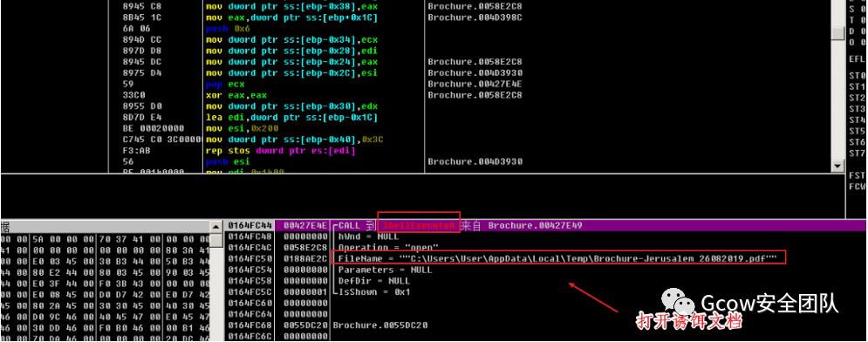Screen dimensions: 868x342
Task: Select instruction mov dword ptr ss:[ebp-0x40],0x3C
Action: (x=295, y=140)
